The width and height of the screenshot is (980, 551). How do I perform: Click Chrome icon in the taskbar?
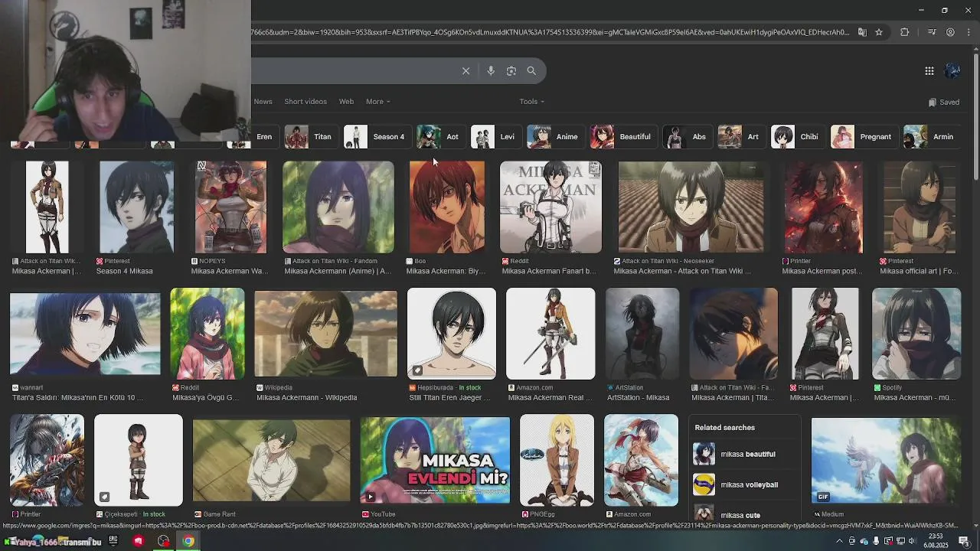coord(188,541)
